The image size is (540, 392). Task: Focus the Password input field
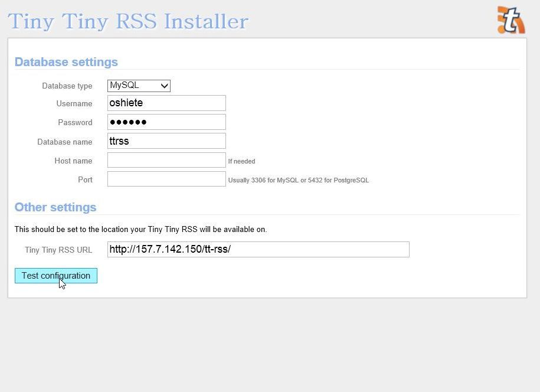tap(166, 122)
